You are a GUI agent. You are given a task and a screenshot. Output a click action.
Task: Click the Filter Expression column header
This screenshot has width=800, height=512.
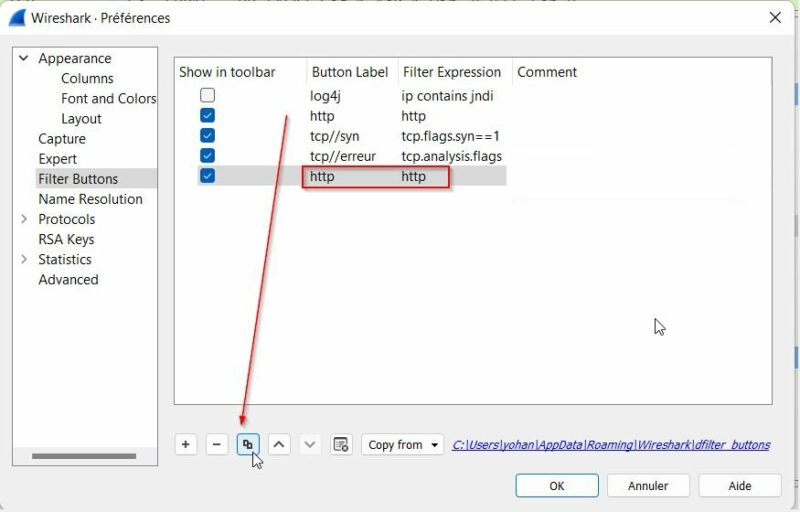(x=452, y=72)
